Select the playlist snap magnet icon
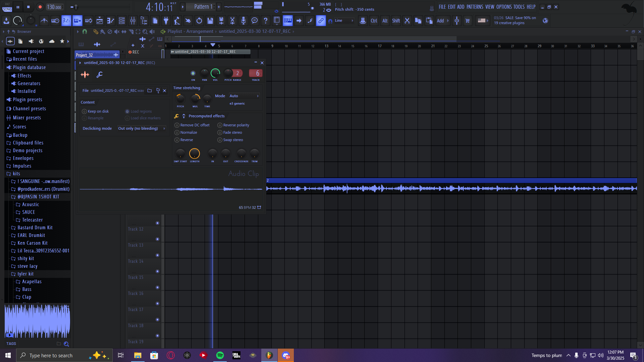Image resolution: width=644 pixels, height=362 pixels. (x=85, y=32)
